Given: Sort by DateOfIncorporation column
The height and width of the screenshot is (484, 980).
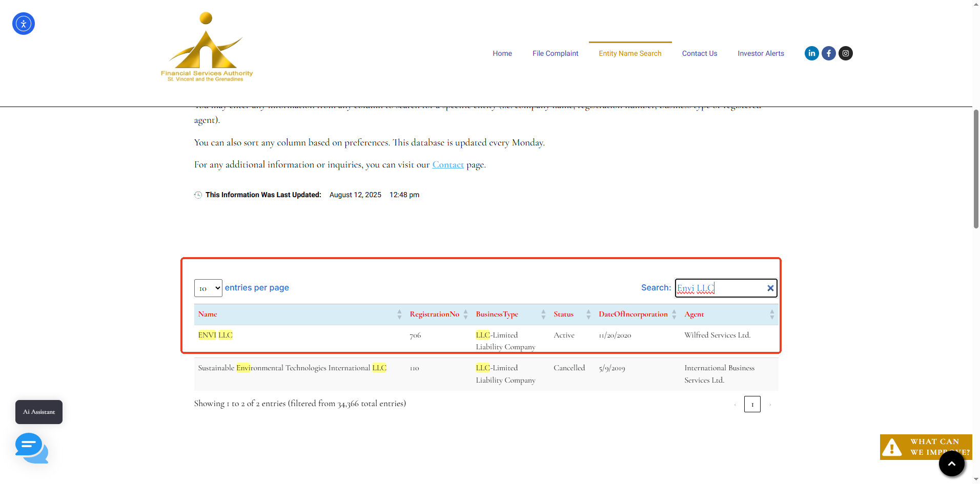Looking at the screenshot, I should (x=633, y=314).
